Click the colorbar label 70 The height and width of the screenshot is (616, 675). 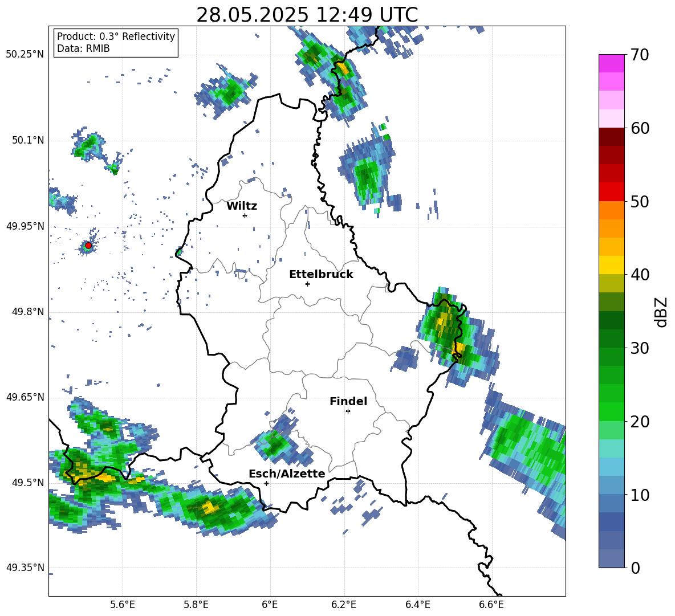click(640, 55)
